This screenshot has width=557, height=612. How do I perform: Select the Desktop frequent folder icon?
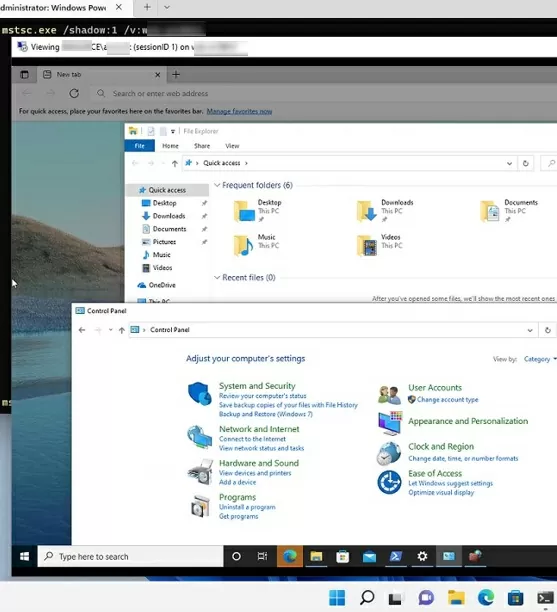point(244,212)
